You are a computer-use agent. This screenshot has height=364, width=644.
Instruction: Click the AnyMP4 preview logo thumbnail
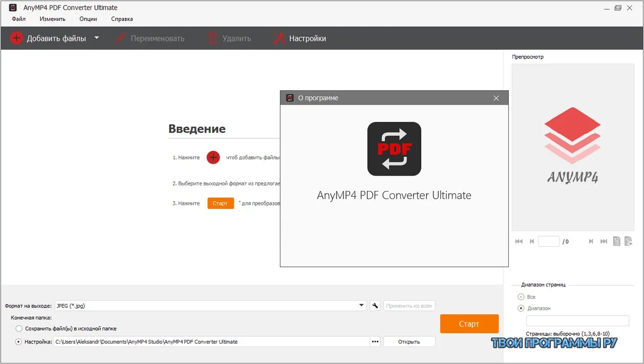point(572,146)
